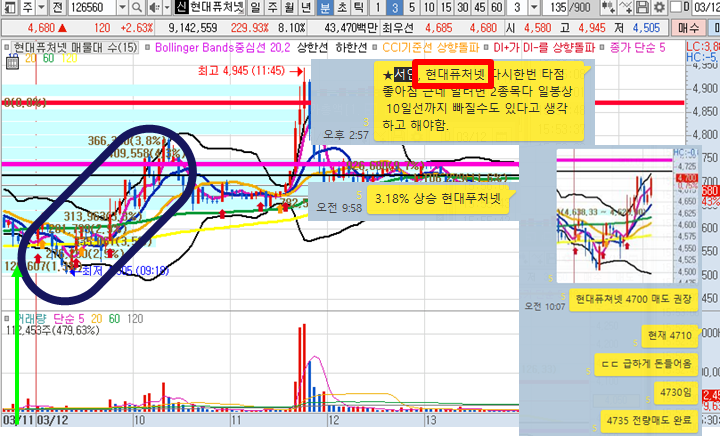Click chat bubble 4735 전량매도 완료

[649, 420]
